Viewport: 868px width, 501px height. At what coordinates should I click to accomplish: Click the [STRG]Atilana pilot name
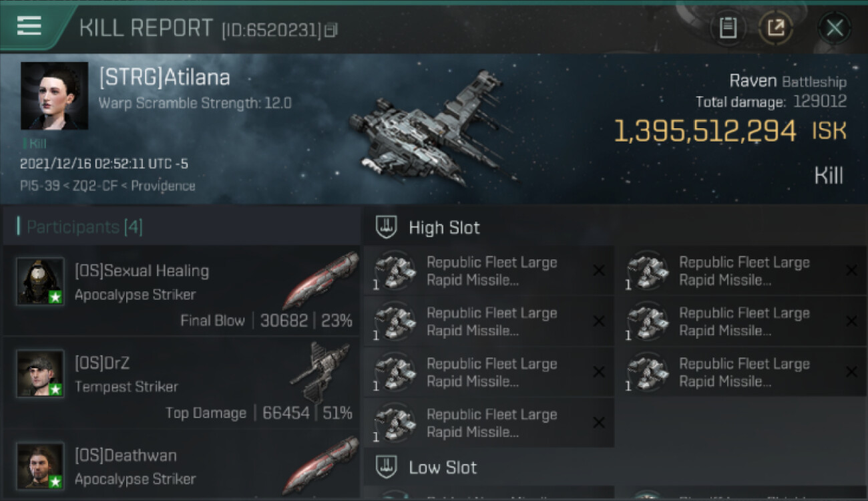[x=164, y=77]
